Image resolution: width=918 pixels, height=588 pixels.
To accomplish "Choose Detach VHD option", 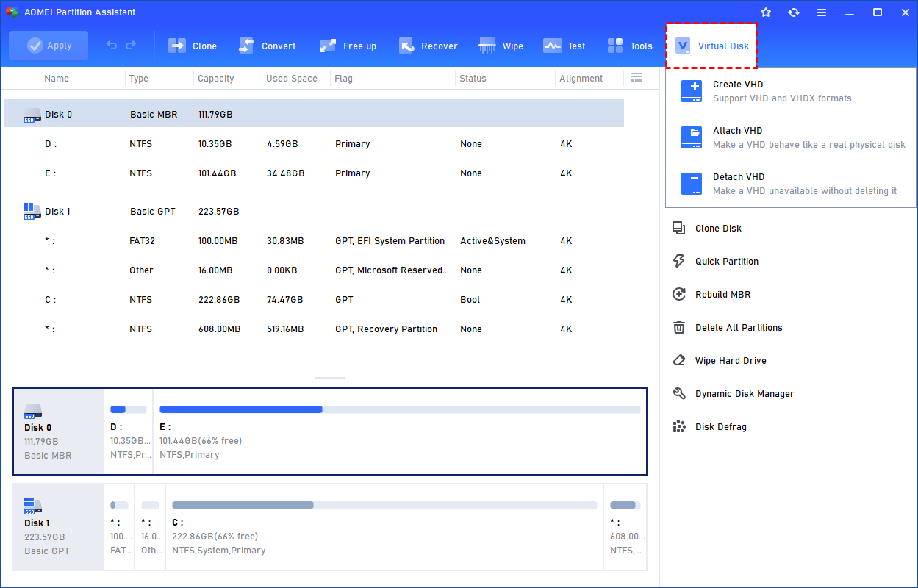I will 791,184.
